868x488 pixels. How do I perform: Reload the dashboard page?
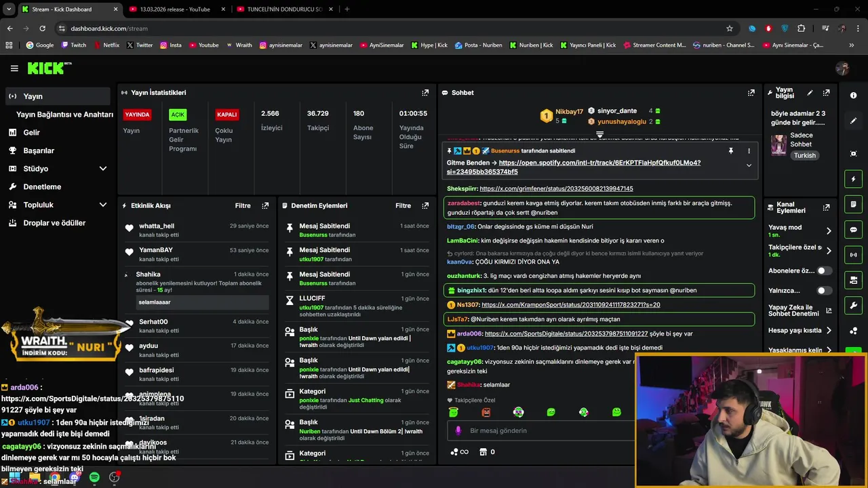tap(42, 28)
